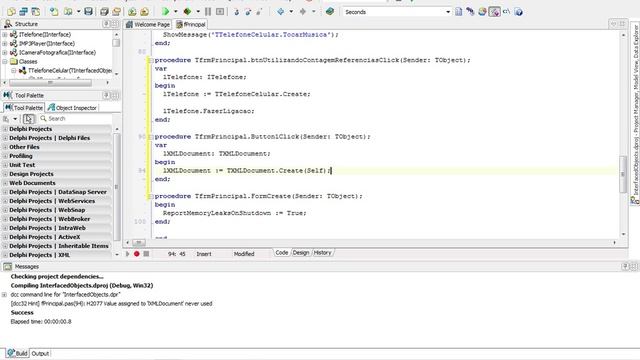
Task: Click the Play Macro triangle below editor
Action: [127, 254]
